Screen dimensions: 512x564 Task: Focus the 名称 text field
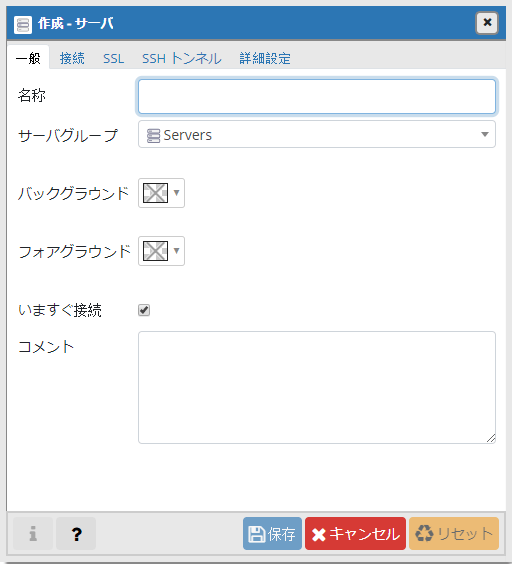pyautogui.click(x=317, y=96)
